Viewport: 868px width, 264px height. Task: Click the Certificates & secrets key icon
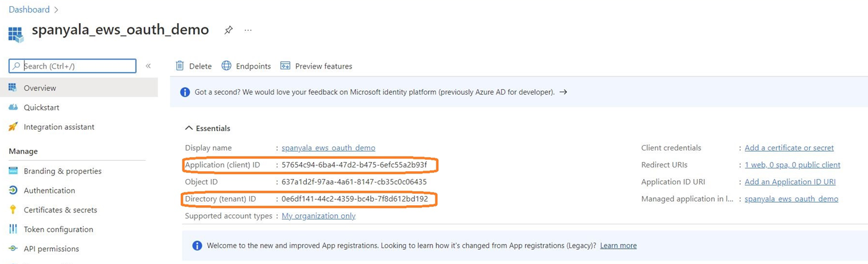click(13, 210)
